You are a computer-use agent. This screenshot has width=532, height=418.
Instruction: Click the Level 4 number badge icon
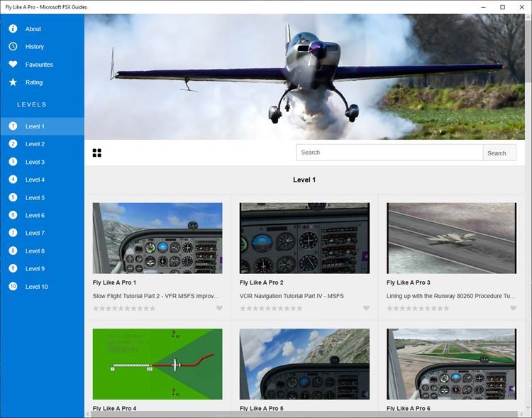pos(13,180)
